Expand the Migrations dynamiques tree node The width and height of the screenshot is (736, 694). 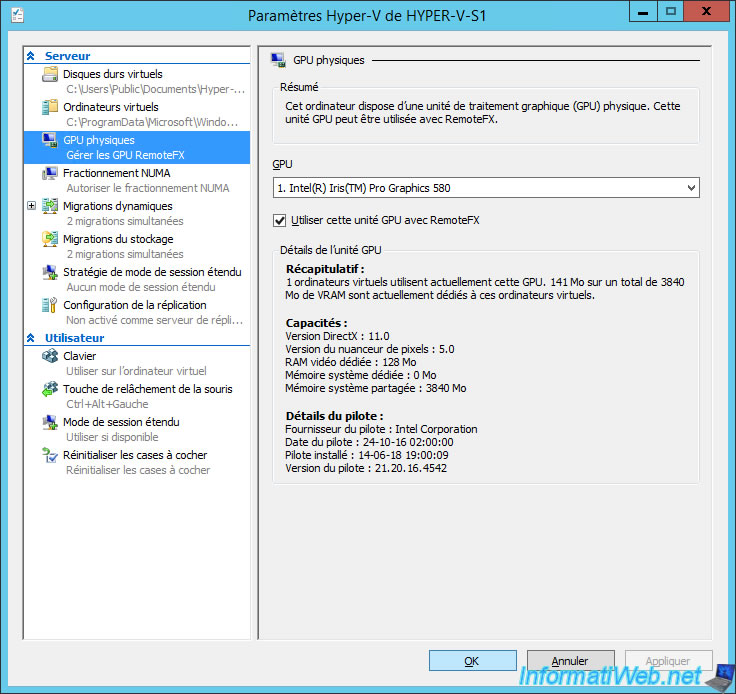point(31,206)
